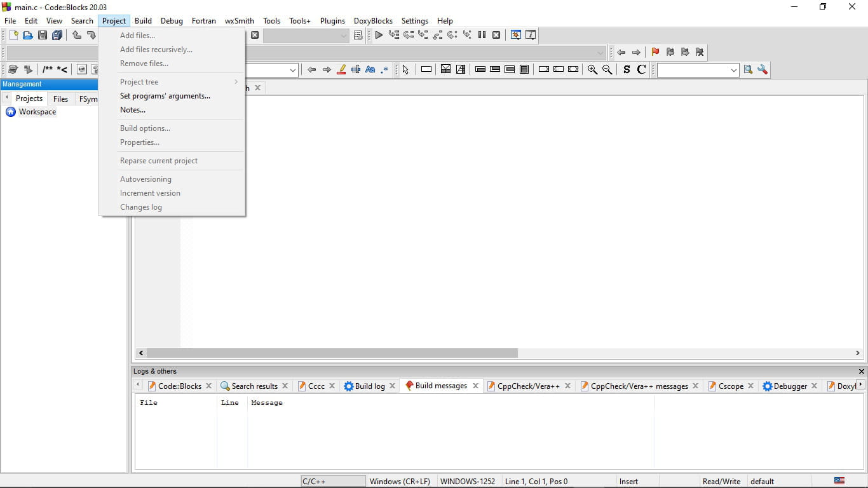
Task: Click the Abort build X icon
Action: 254,36
